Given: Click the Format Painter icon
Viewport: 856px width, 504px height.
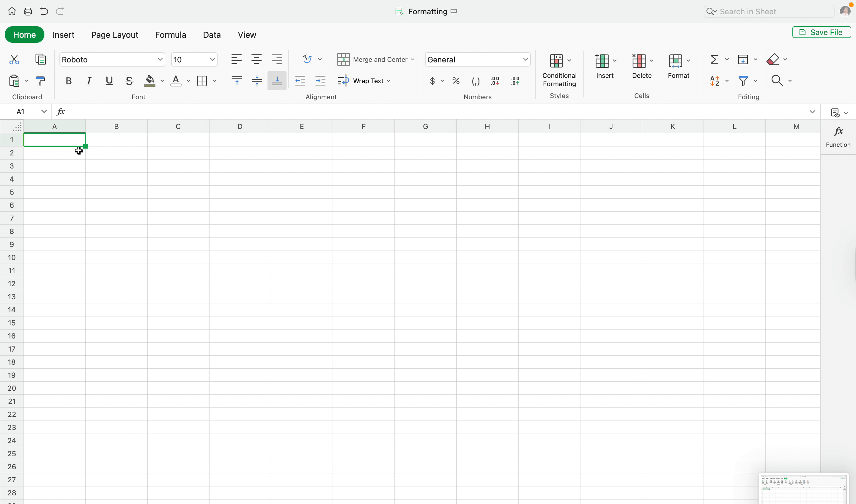Looking at the screenshot, I should click(x=40, y=81).
